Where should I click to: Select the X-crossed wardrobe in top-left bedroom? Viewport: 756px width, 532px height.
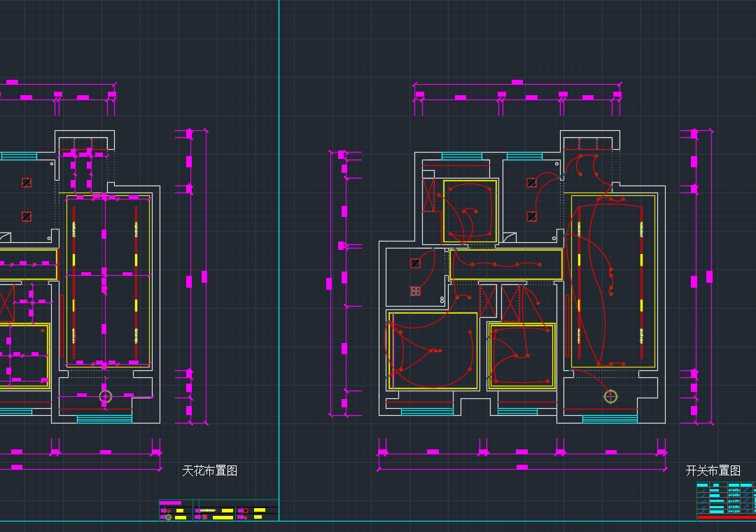coord(428,195)
